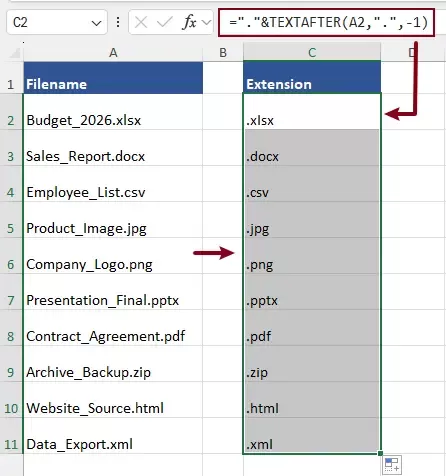Screen dimensions: 446x476
Task: Select row 4 header
Action: click(x=11, y=184)
